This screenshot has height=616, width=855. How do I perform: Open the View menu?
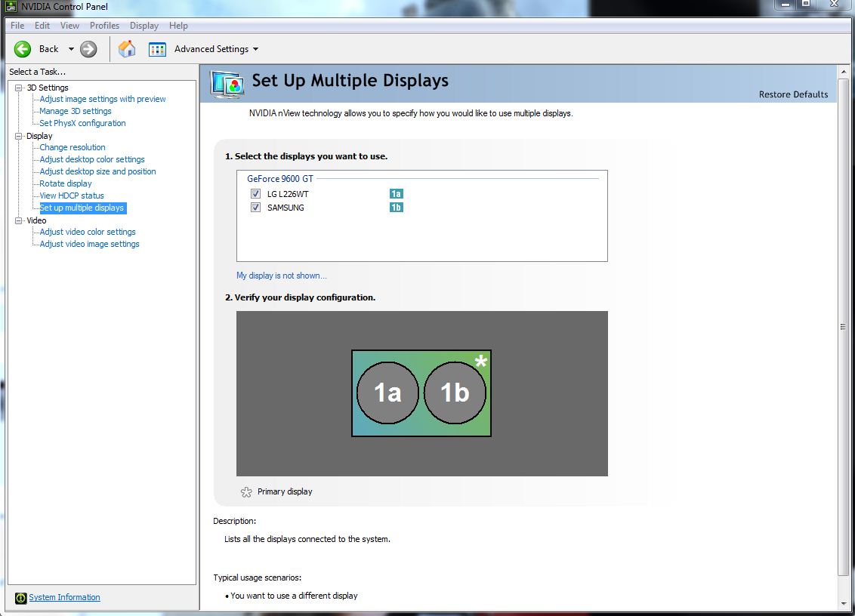coord(69,26)
